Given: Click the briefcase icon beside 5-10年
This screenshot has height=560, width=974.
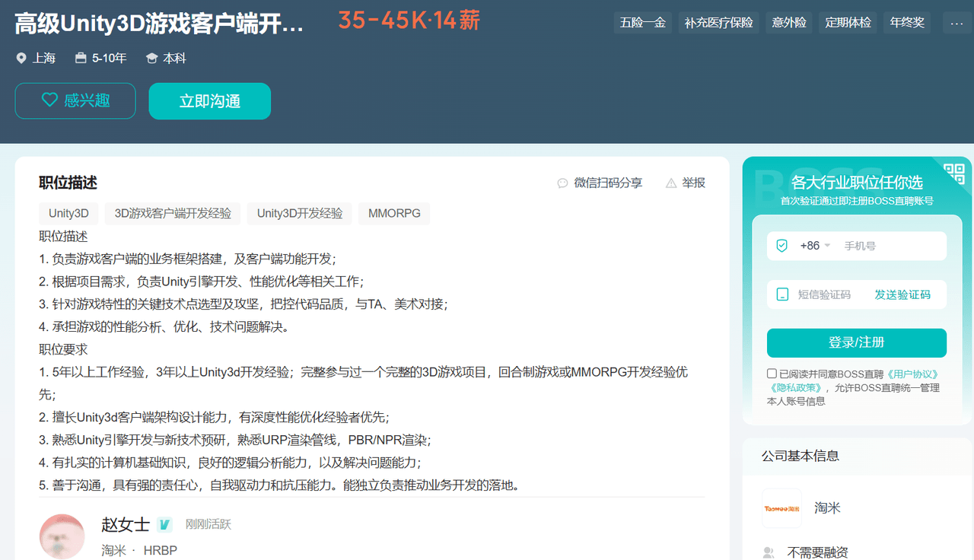Looking at the screenshot, I should coord(81,58).
